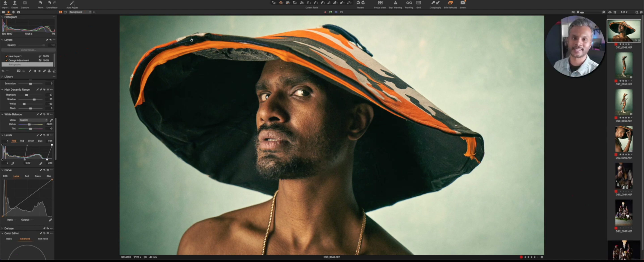Click the Auto Adjust wand icon

72,3
